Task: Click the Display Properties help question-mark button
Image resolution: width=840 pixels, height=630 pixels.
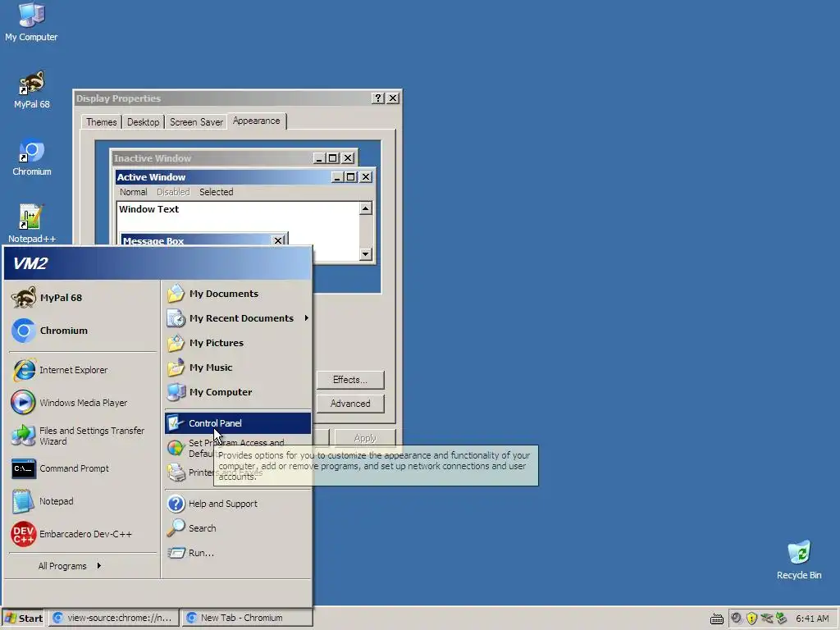Action: (x=378, y=98)
